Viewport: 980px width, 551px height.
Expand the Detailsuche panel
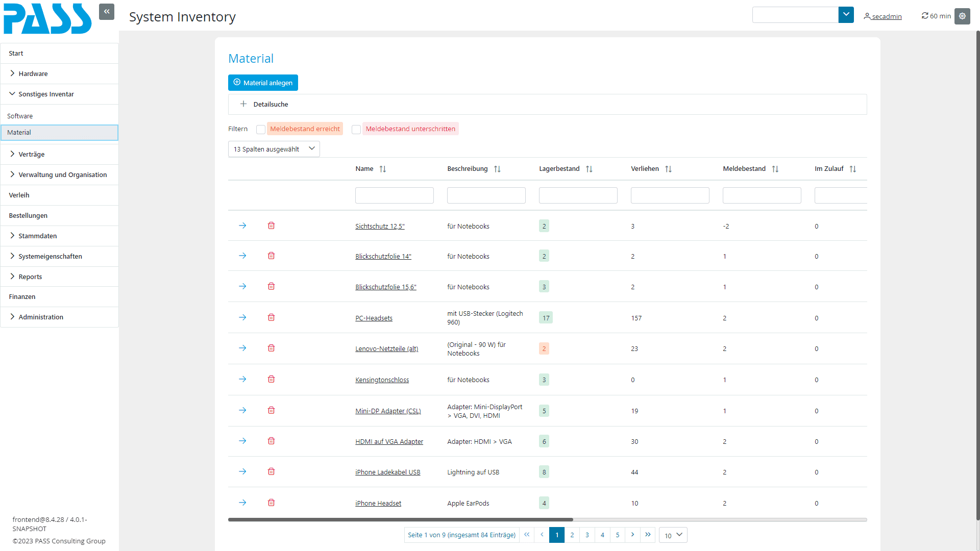tap(547, 104)
